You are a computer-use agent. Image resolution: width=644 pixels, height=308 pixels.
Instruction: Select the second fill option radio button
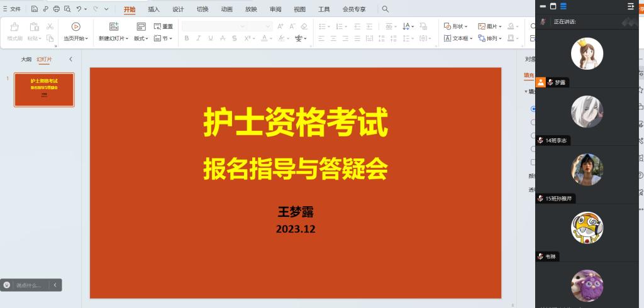click(x=533, y=122)
